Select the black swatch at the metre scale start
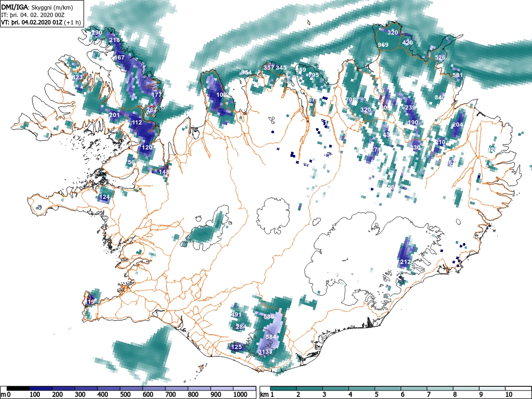Screen dimensions: 532x399 pos(18,388)
